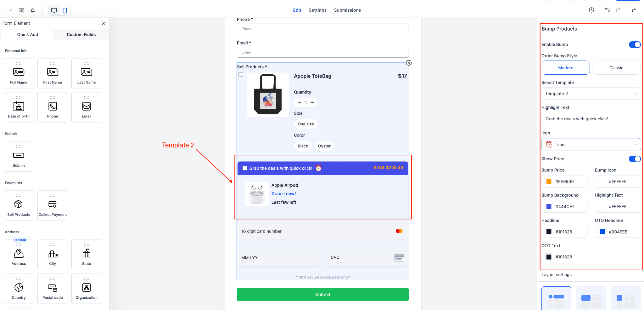The height and width of the screenshot is (310, 644).
Task: Open the Select Template dropdown
Action: tap(591, 94)
